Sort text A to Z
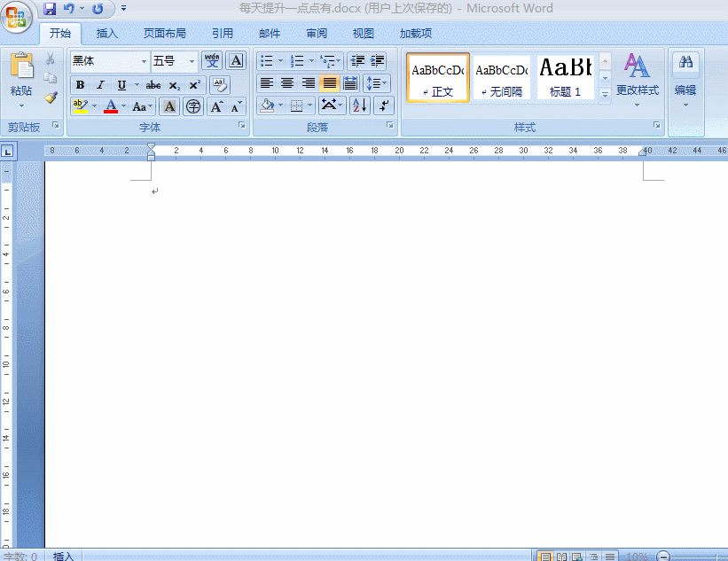728x561 pixels. [x=360, y=105]
